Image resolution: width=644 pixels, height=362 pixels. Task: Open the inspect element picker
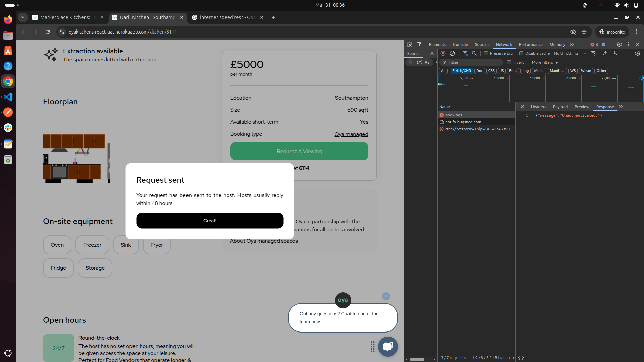point(409,44)
